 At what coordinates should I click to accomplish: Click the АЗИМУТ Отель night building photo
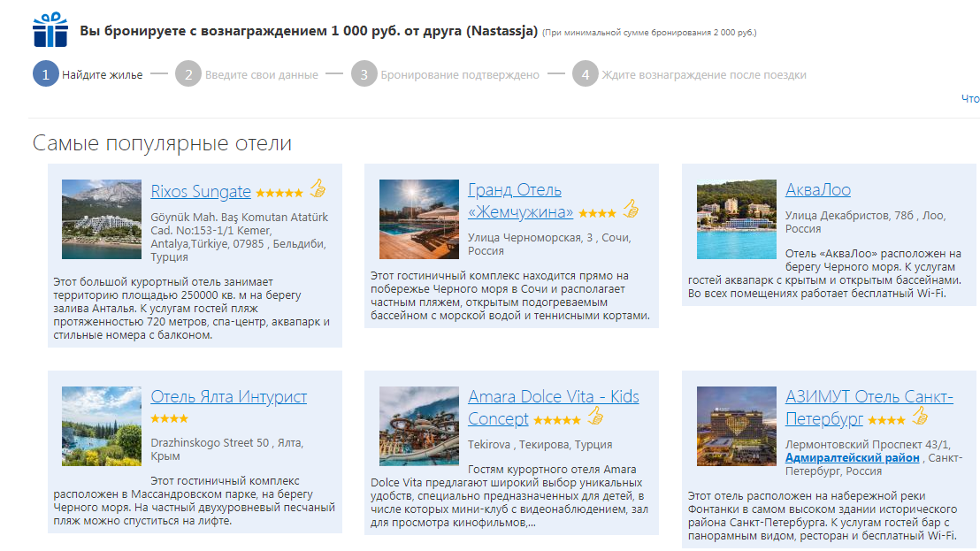736,426
